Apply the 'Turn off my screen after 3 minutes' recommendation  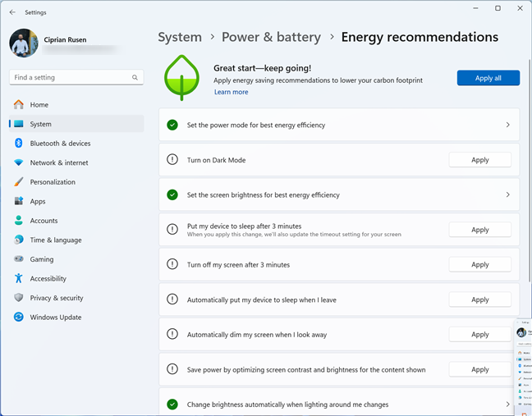[x=479, y=264]
